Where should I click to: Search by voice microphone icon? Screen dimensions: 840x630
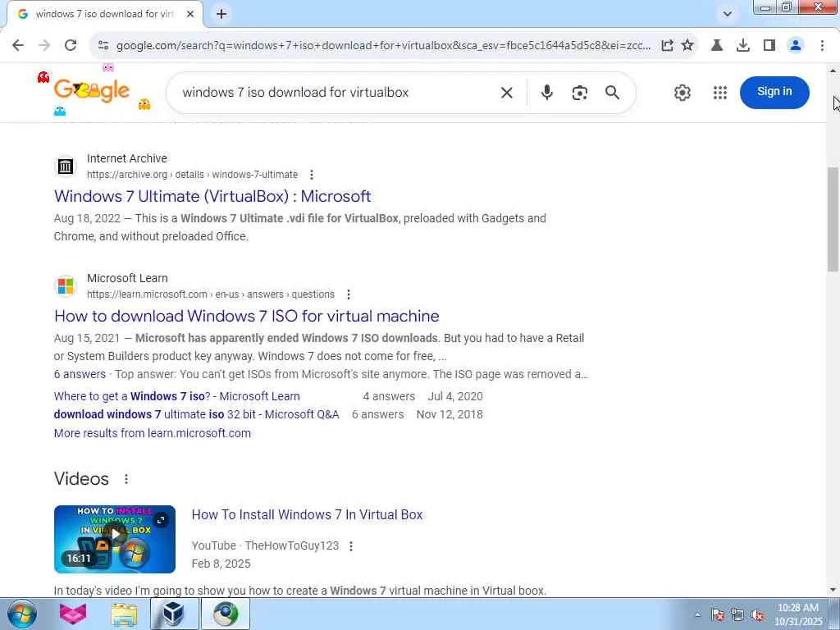(x=546, y=93)
